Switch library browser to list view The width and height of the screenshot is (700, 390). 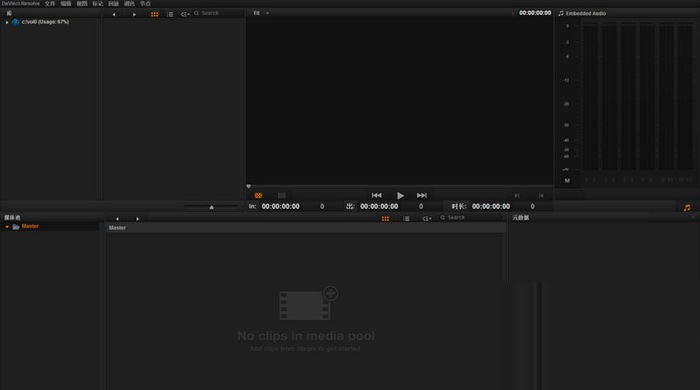pos(170,14)
